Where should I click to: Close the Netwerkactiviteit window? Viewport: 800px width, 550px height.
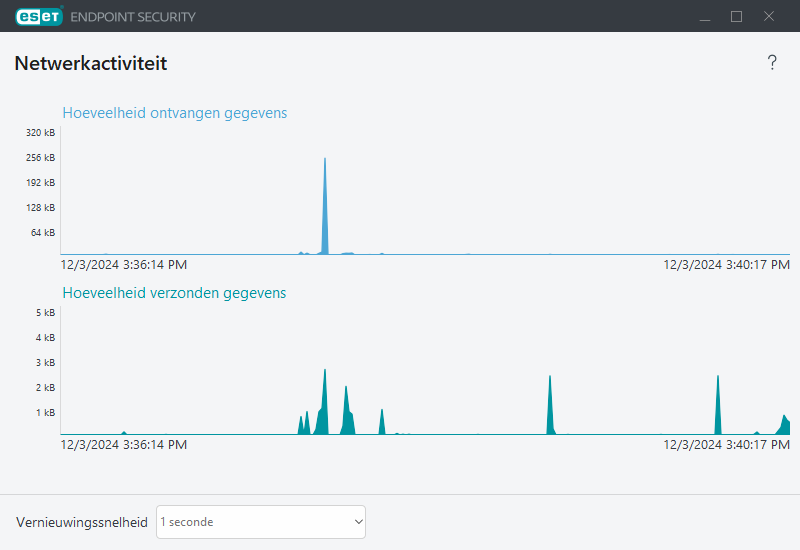tap(769, 16)
